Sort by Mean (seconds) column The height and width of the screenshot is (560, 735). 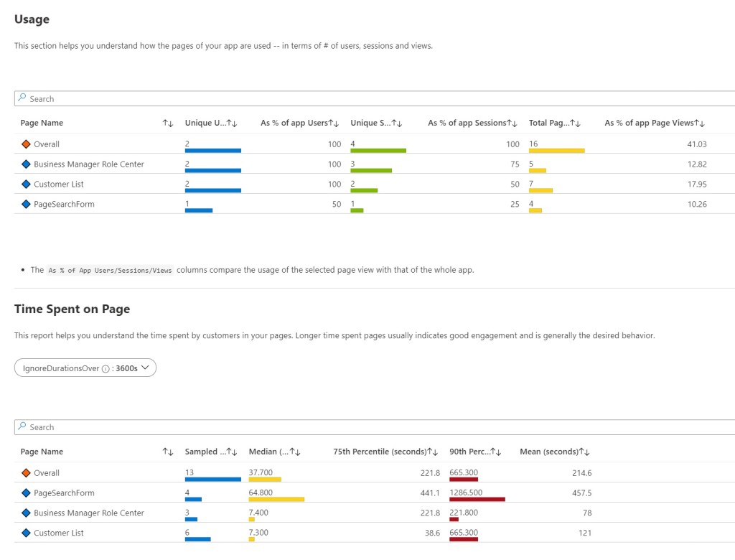pos(554,452)
